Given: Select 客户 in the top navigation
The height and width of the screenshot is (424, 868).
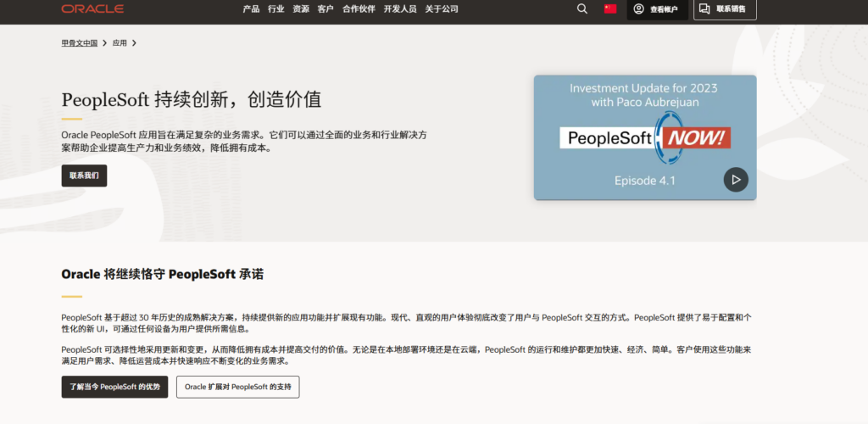Looking at the screenshot, I should (x=325, y=8).
